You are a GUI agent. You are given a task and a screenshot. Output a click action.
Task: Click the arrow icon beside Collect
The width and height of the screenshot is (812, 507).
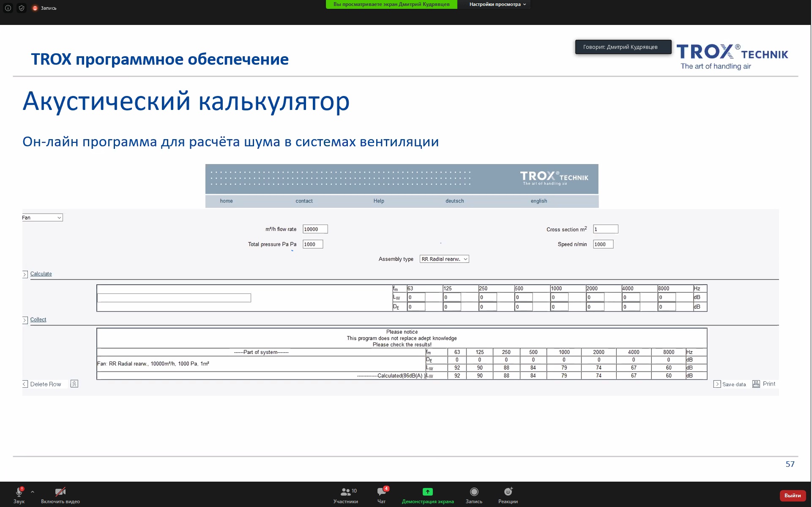[25, 320]
